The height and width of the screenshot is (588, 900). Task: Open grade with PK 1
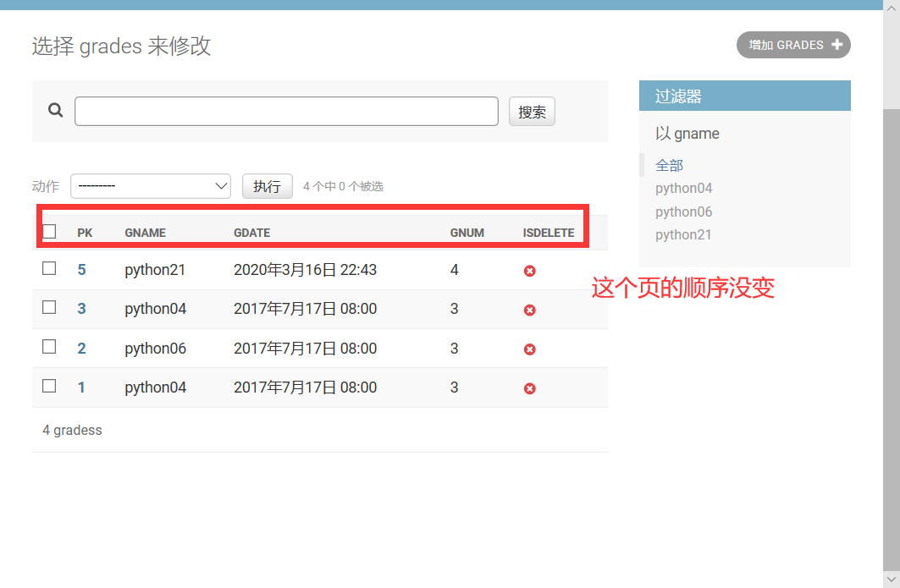81,387
